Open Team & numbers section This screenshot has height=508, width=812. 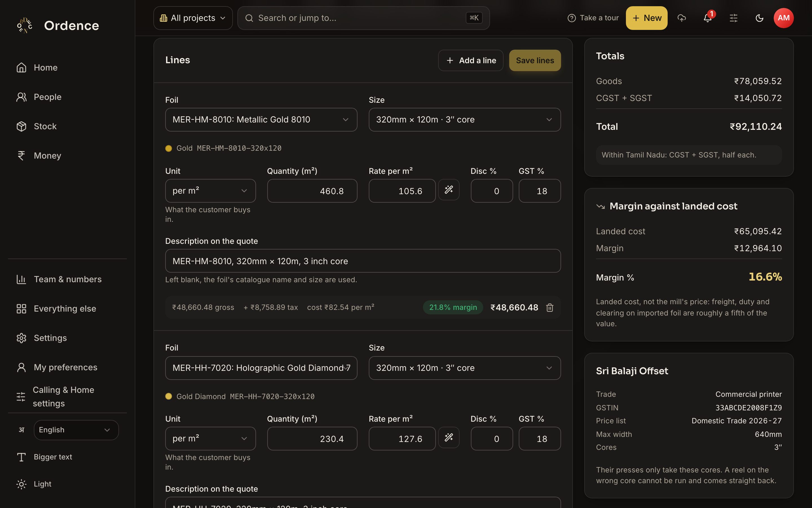(67, 279)
